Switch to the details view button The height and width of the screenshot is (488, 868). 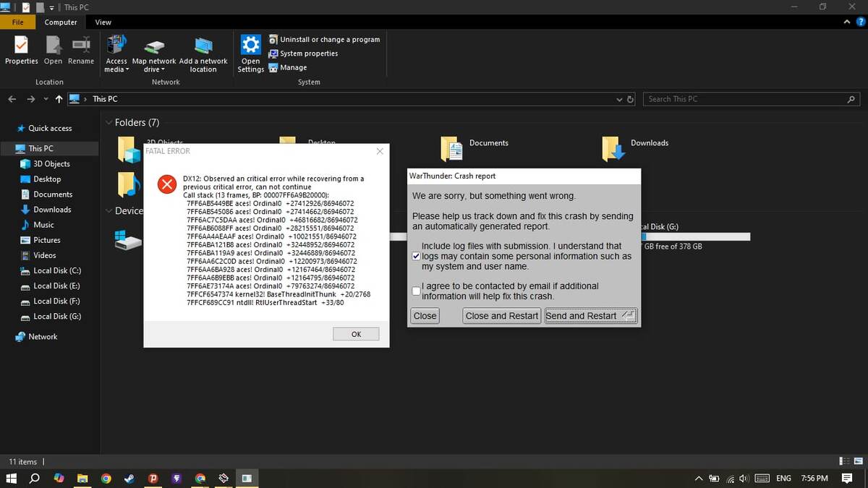[845, 461]
